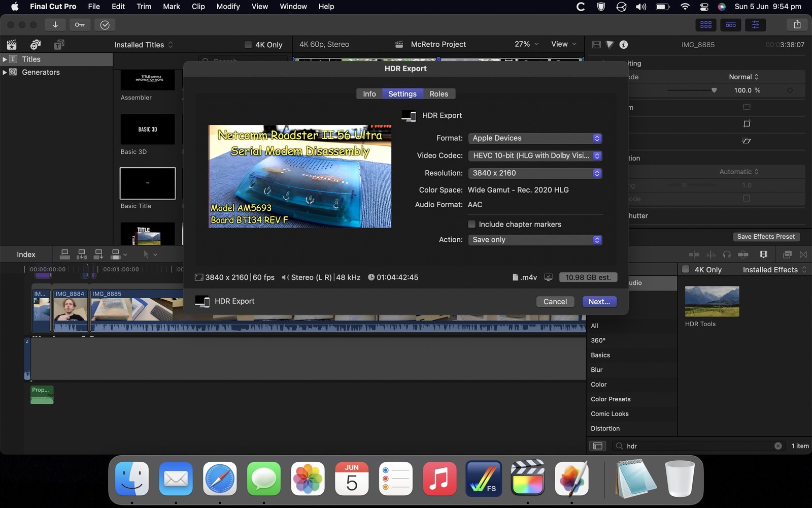The height and width of the screenshot is (508, 812).
Task: Toggle 4K Only in Effects browser
Action: click(686, 269)
